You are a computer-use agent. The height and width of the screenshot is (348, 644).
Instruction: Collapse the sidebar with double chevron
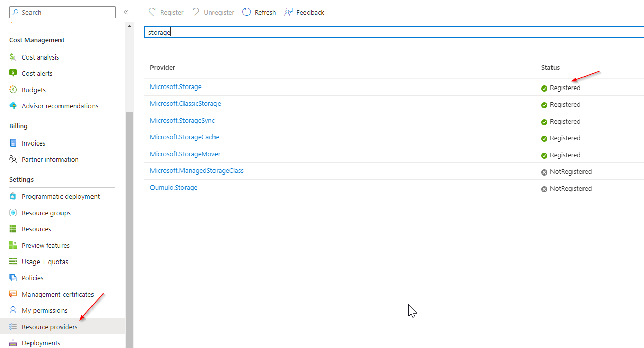click(x=126, y=12)
